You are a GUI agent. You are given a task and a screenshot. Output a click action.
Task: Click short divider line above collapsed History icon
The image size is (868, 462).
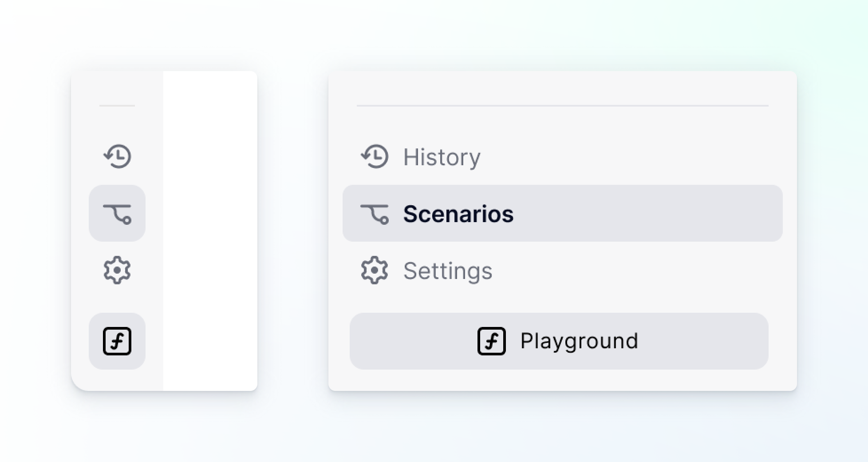point(117,106)
